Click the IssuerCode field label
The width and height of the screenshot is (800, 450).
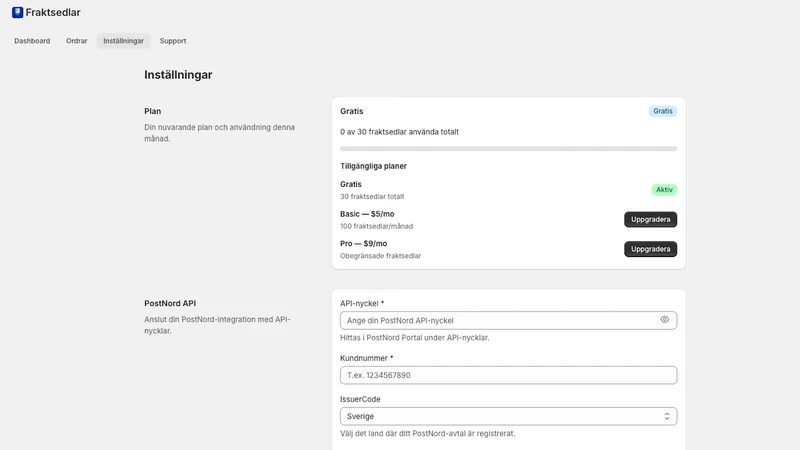360,399
